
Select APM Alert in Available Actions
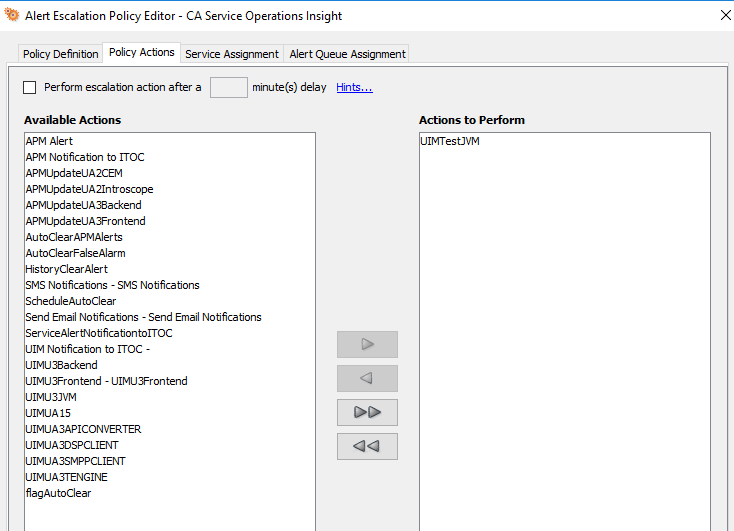click(169, 141)
